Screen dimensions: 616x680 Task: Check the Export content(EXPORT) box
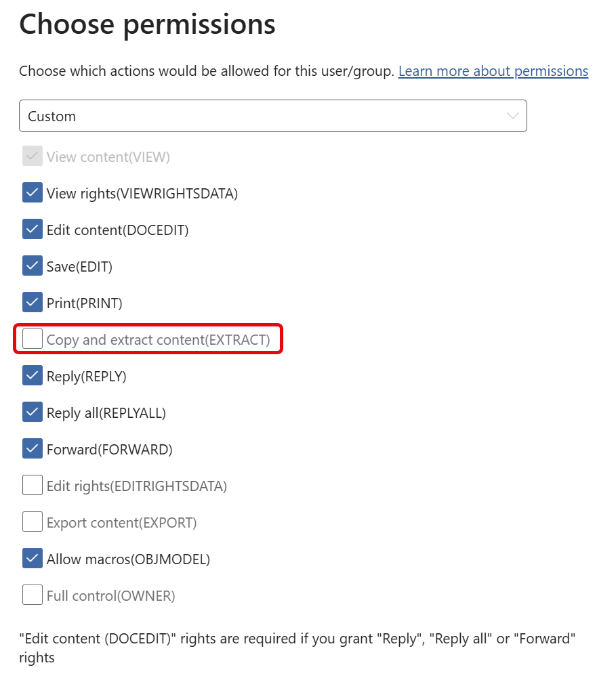(x=32, y=522)
